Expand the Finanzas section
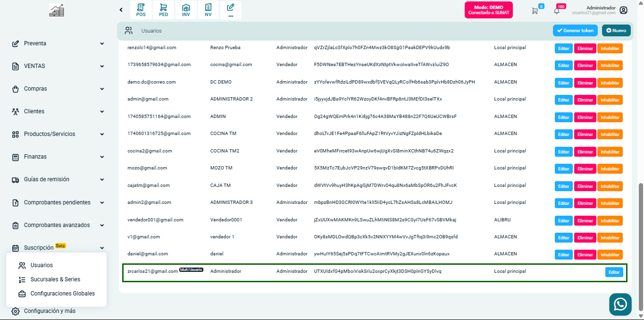 58,157
